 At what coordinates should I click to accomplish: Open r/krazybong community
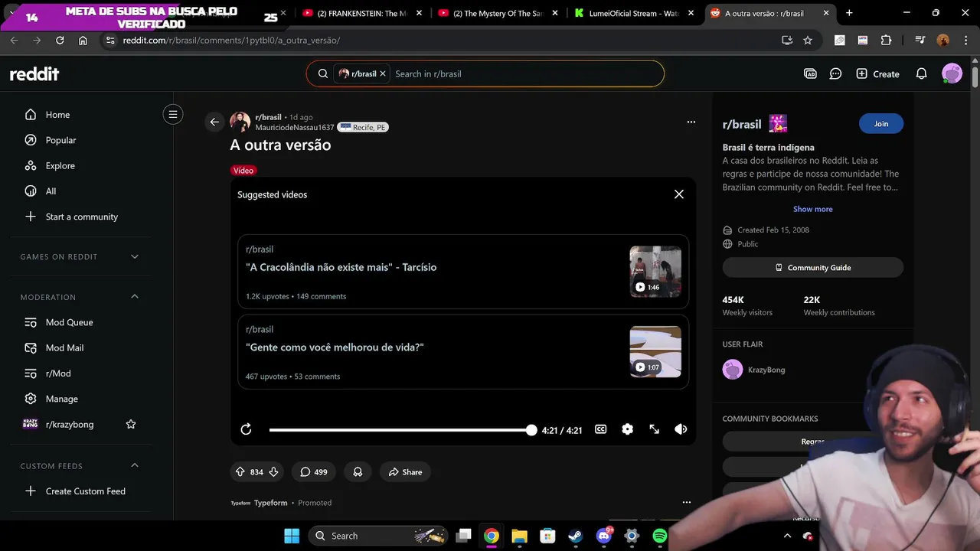[x=69, y=424]
